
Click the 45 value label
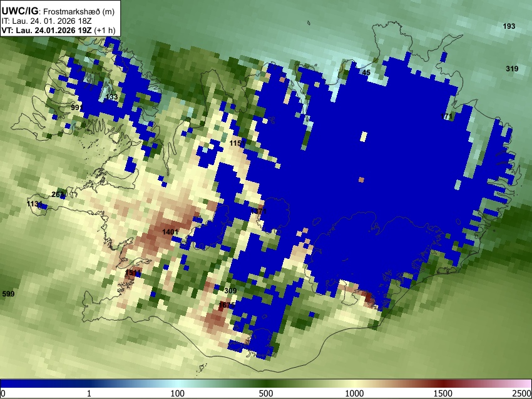click(366, 73)
